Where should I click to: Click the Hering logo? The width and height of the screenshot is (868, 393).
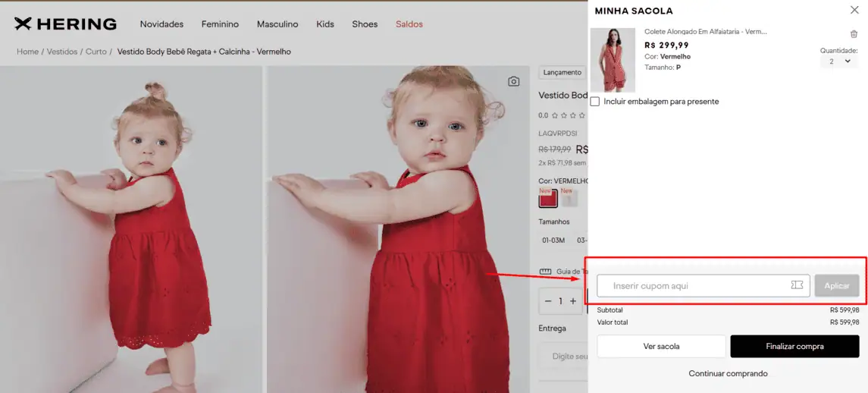[x=65, y=24]
